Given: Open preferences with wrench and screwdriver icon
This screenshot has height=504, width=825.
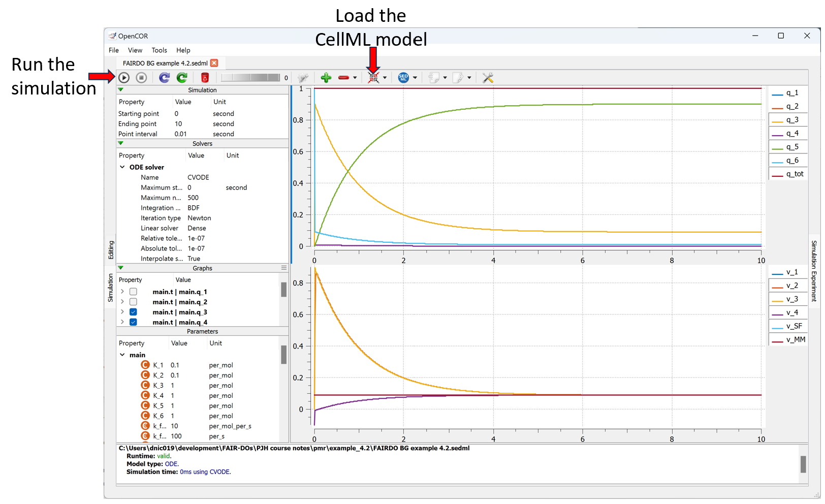Looking at the screenshot, I should 488,78.
